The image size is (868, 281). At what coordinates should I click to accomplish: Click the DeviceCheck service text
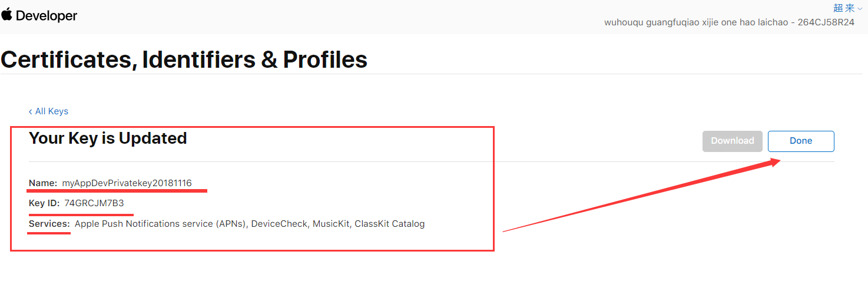(x=279, y=224)
